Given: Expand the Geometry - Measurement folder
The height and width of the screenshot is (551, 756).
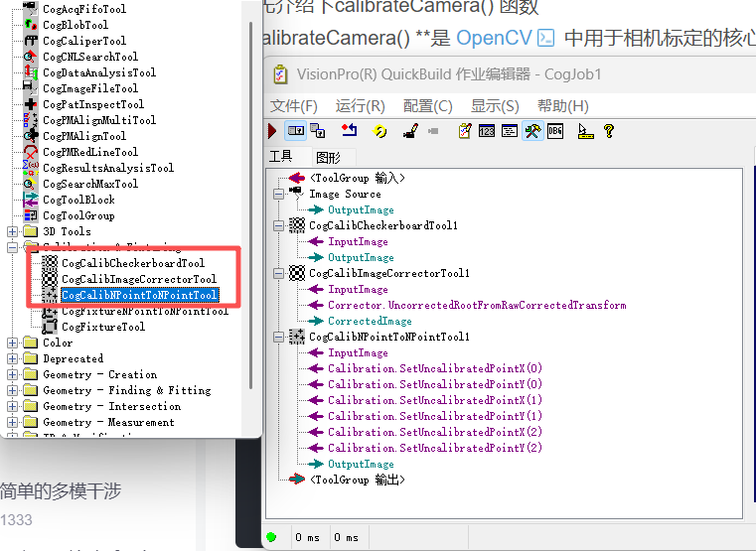Looking at the screenshot, I should 13,422.
